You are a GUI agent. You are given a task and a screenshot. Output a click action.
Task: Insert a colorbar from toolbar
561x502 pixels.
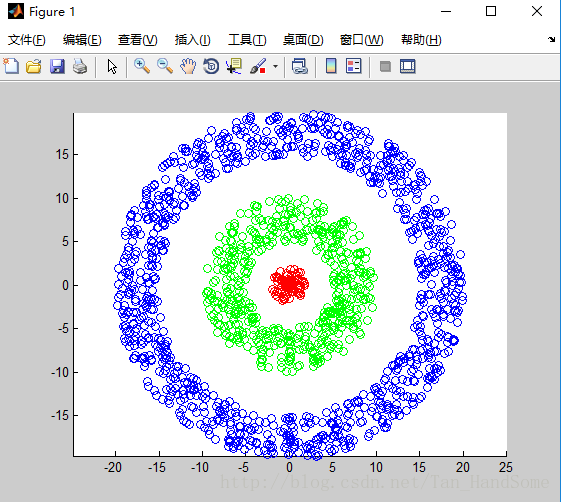pos(331,66)
